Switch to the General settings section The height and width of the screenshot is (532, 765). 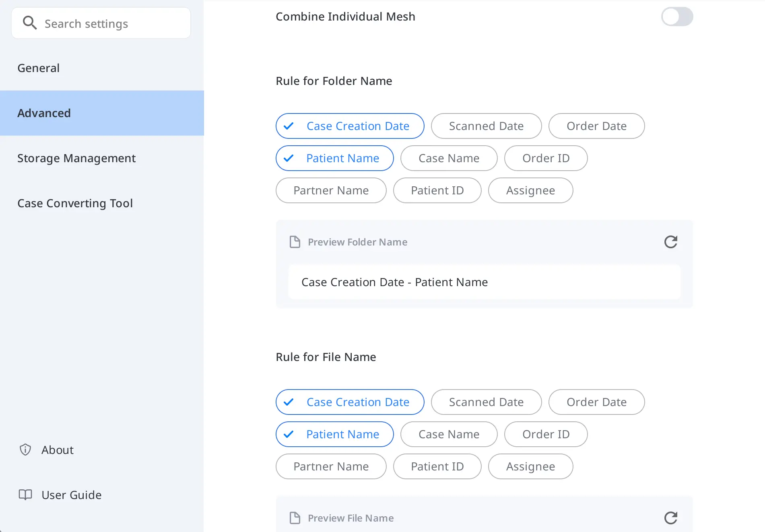[38, 68]
